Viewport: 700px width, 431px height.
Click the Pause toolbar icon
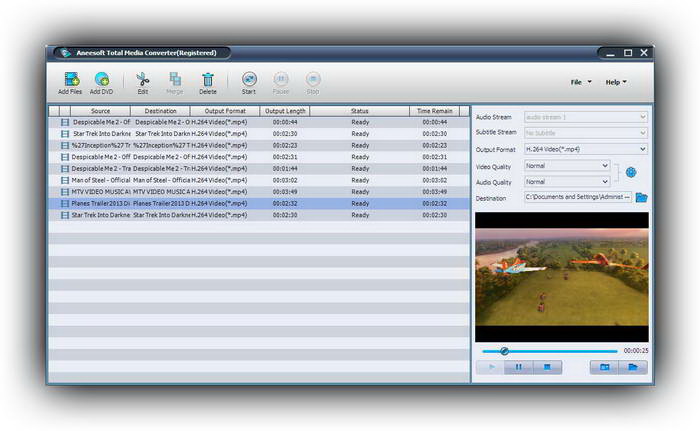(x=281, y=79)
